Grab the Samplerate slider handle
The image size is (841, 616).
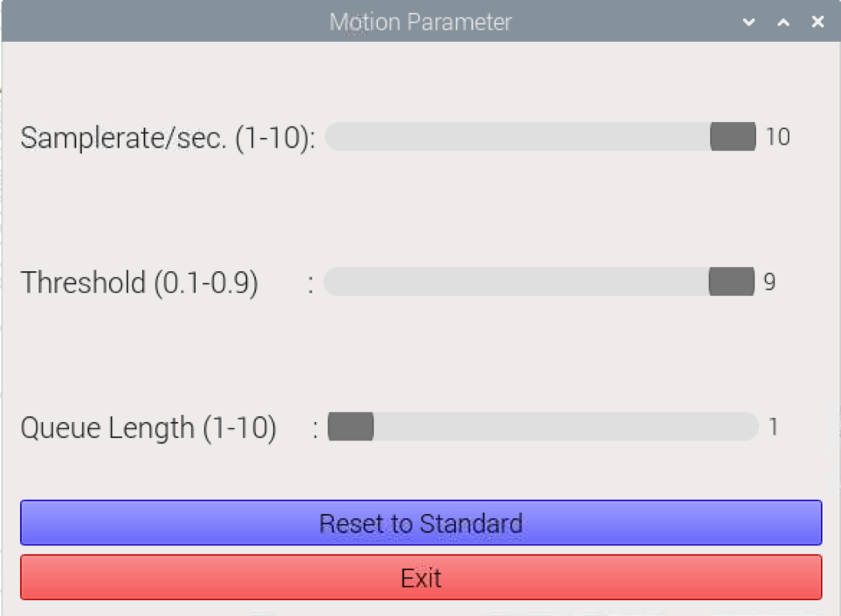click(733, 136)
